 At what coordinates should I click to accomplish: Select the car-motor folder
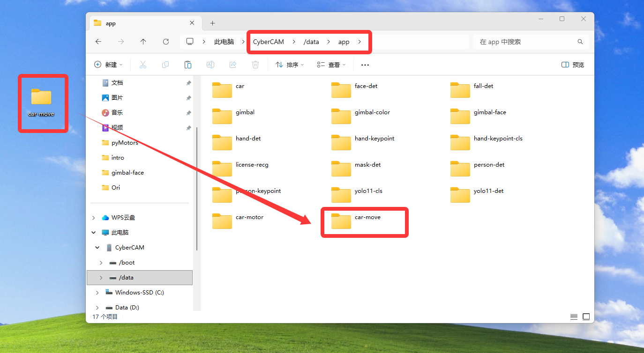pos(238,221)
